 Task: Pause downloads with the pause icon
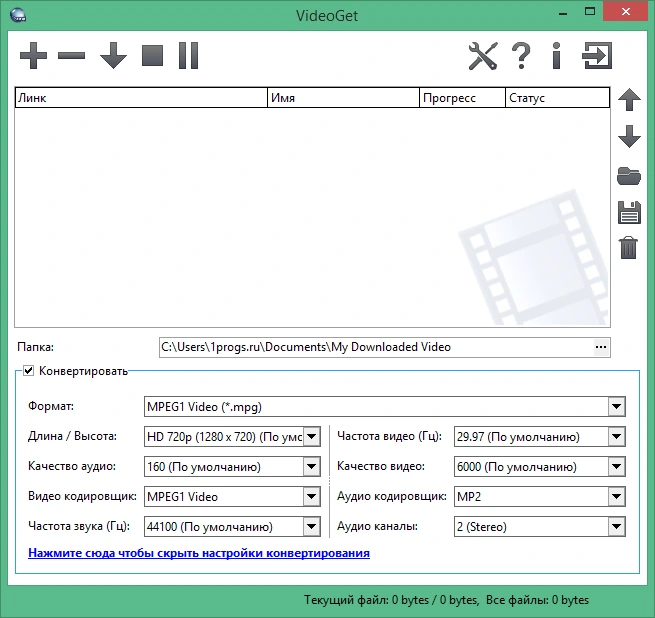[188, 56]
